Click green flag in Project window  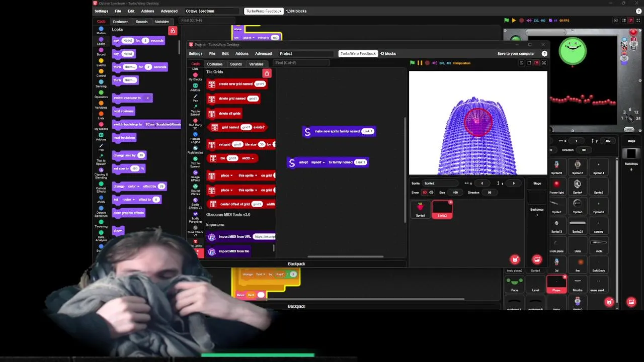tap(412, 63)
